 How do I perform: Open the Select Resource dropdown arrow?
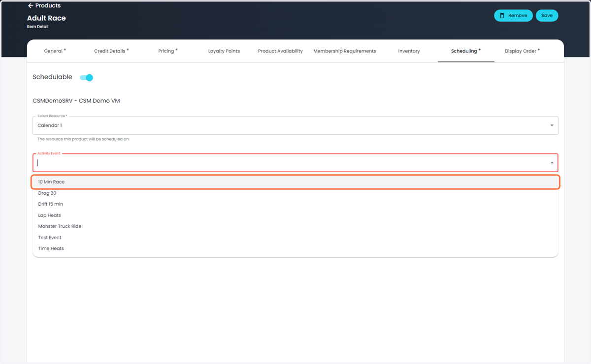[552, 125]
